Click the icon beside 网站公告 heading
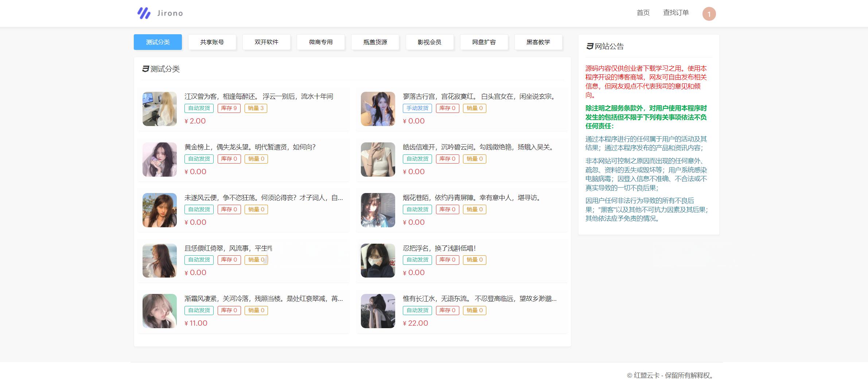 click(x=589, y=46)
